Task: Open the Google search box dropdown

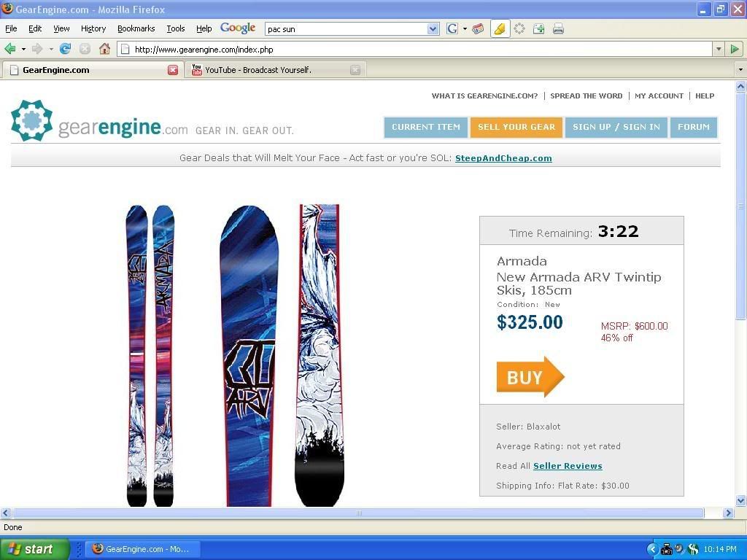Action: (433, 29)
